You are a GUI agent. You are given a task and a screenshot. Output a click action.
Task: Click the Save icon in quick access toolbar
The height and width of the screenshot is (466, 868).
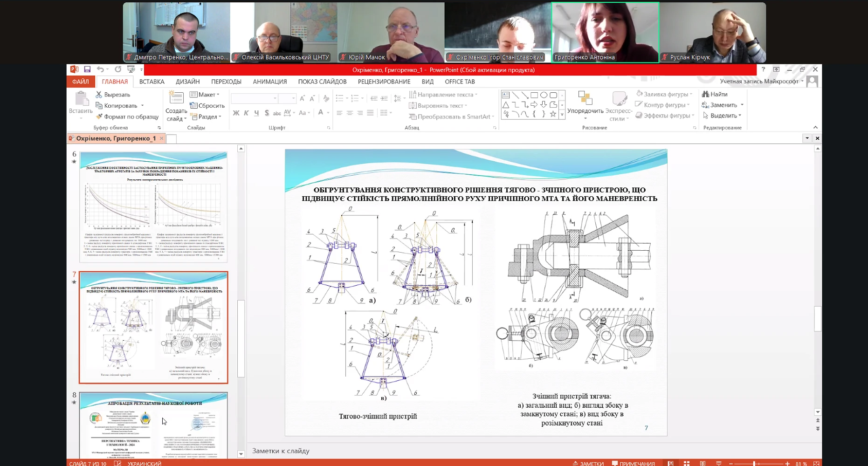[x=87, y=69]
